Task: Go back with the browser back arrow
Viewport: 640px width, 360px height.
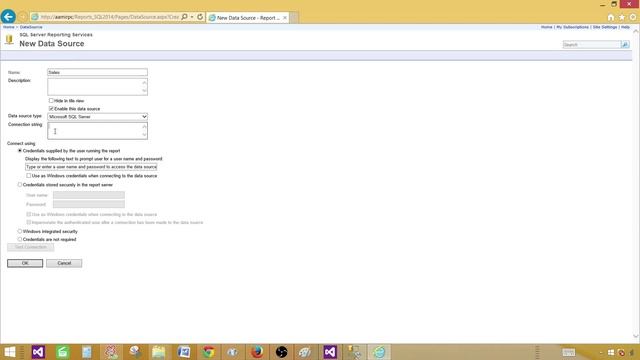Action: 8,17
